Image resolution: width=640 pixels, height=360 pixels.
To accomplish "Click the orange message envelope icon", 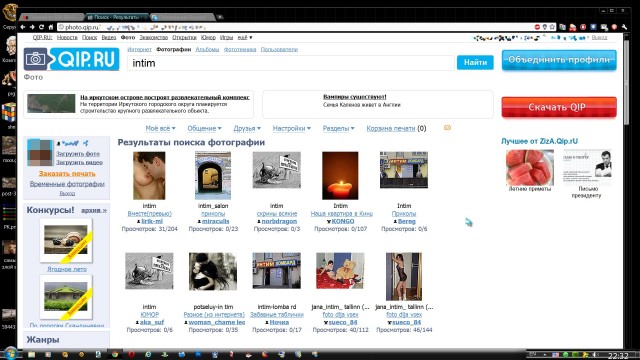I will 447,128.
